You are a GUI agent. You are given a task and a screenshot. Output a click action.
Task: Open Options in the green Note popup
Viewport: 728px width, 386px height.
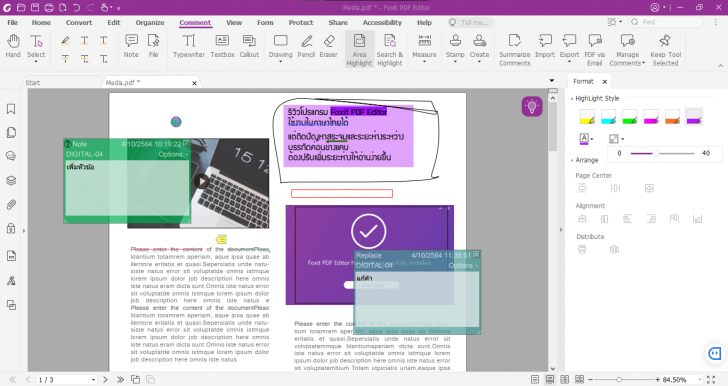pyautogui.click(x=173, y=154)
